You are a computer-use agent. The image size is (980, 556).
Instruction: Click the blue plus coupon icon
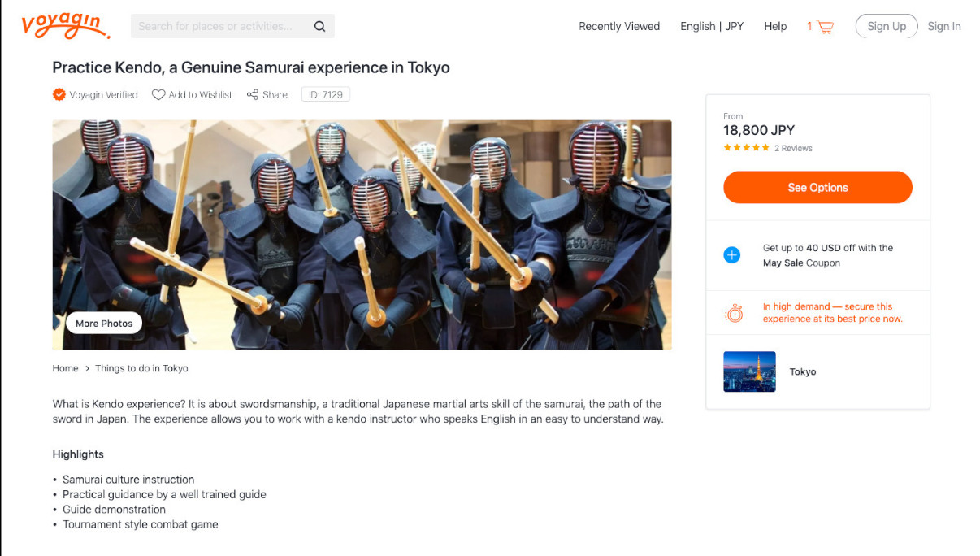[x=732, y=254]
